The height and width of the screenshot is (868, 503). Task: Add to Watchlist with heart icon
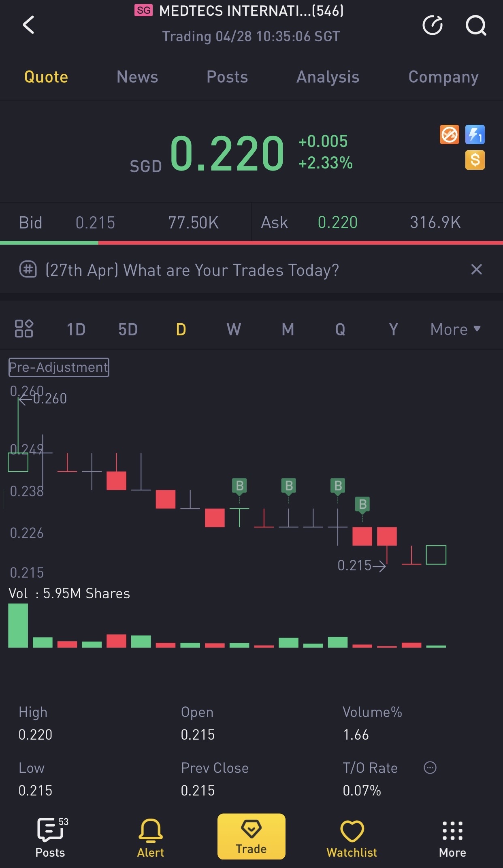(x=352, y=837)
